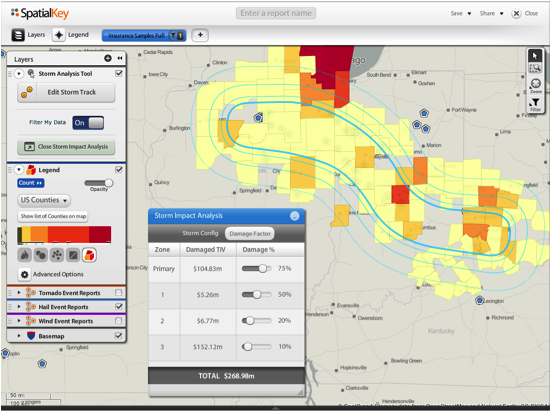Image resolution: width=551 pixels, height=412 pixels.
Task: Click the legend color ramp bar
Action: click(64, 235)
